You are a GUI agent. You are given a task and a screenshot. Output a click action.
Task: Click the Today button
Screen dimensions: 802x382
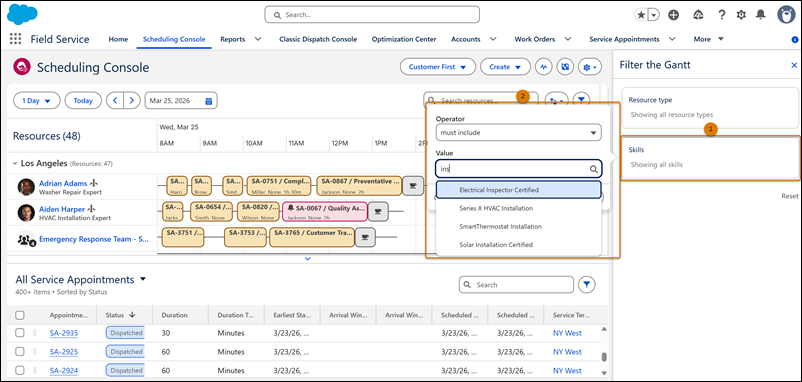83,101
